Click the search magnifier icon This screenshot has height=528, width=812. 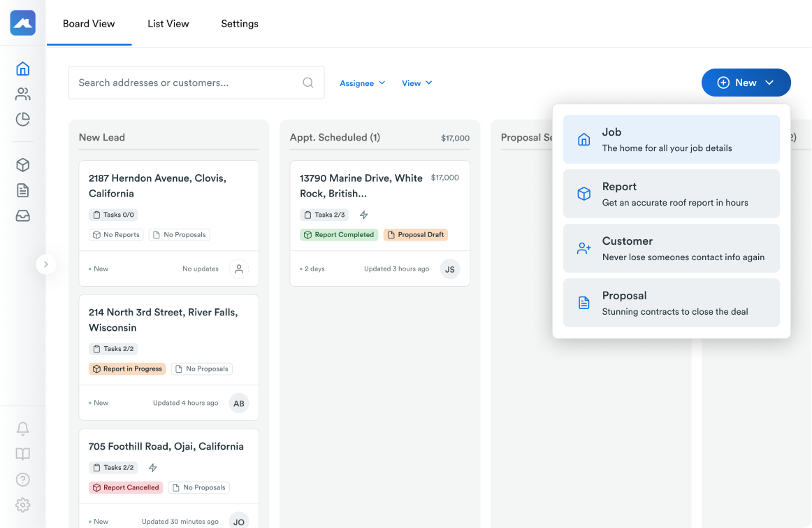click(308, 83)
